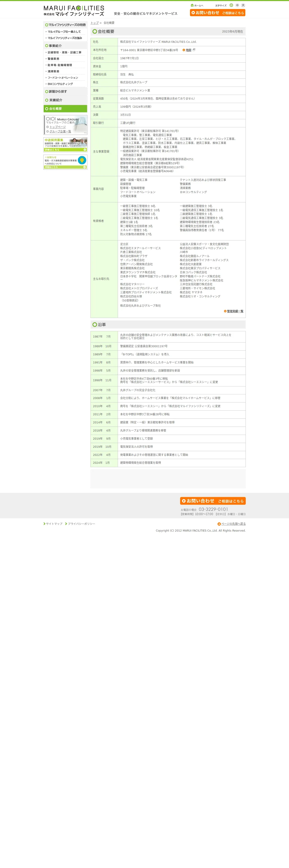Click 沿革 section heading
Image resolution: width=289 pixels, height=868 pixels.
point(102,324)
